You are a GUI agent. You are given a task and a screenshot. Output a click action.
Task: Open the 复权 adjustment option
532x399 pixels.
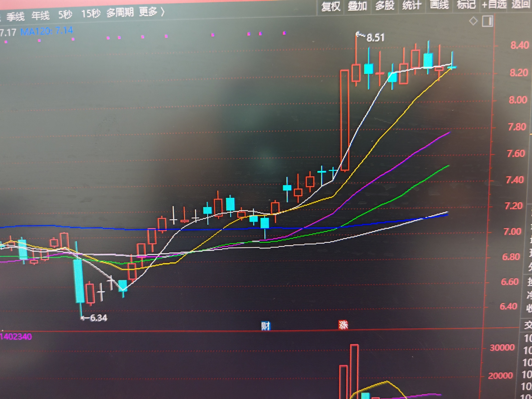coord(331,6)
